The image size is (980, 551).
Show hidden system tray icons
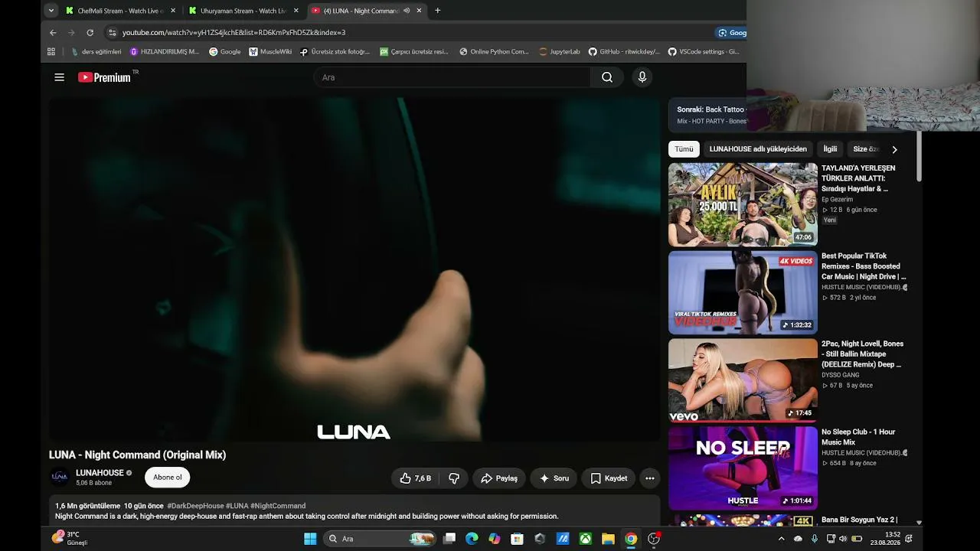point(781,539)
